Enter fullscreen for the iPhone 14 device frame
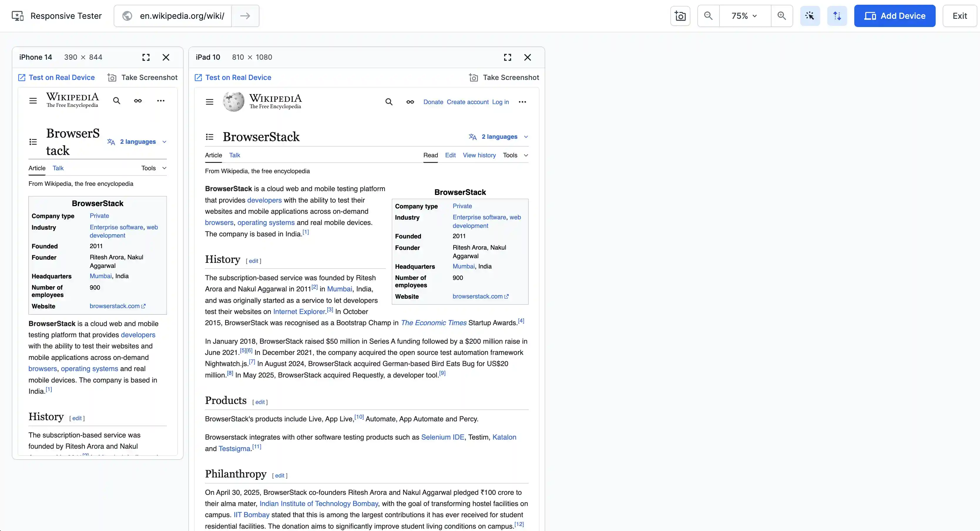The image size is (980, 531). 146,57
